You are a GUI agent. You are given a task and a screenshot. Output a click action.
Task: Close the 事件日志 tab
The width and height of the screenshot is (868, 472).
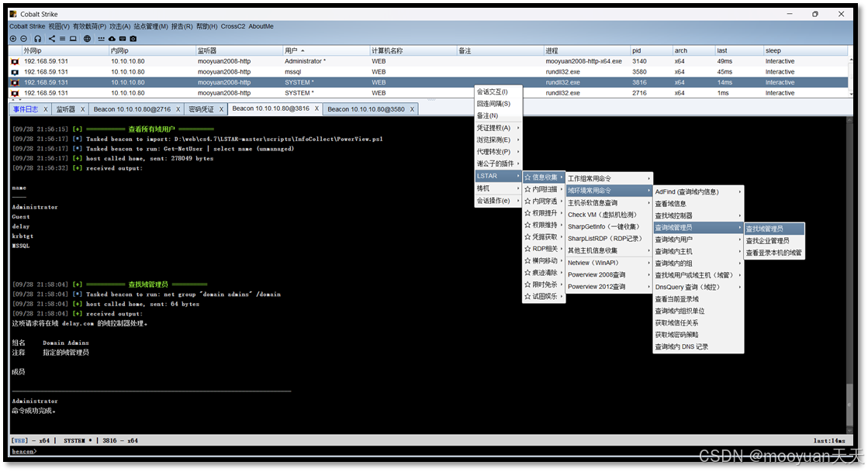(46, 109)
